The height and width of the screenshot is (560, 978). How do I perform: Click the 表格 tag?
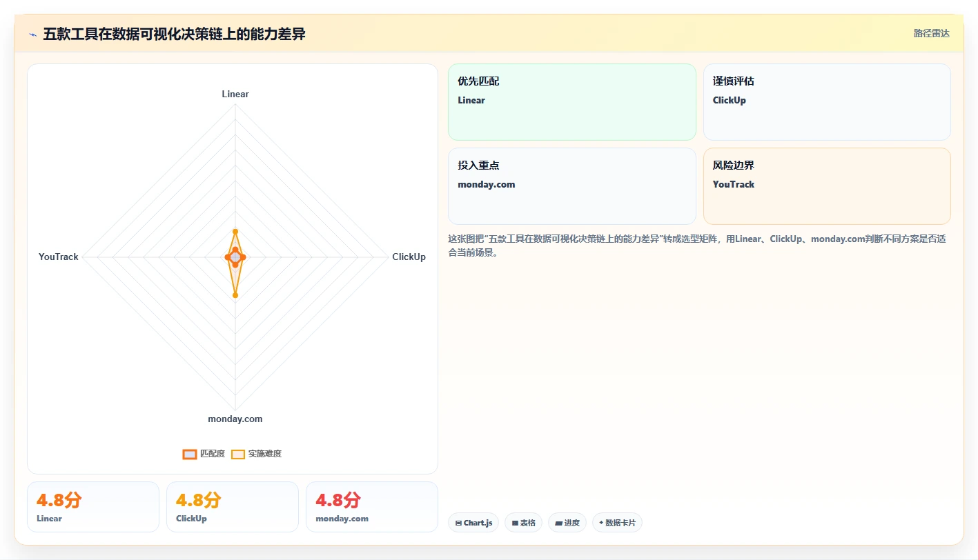[524, 523]
